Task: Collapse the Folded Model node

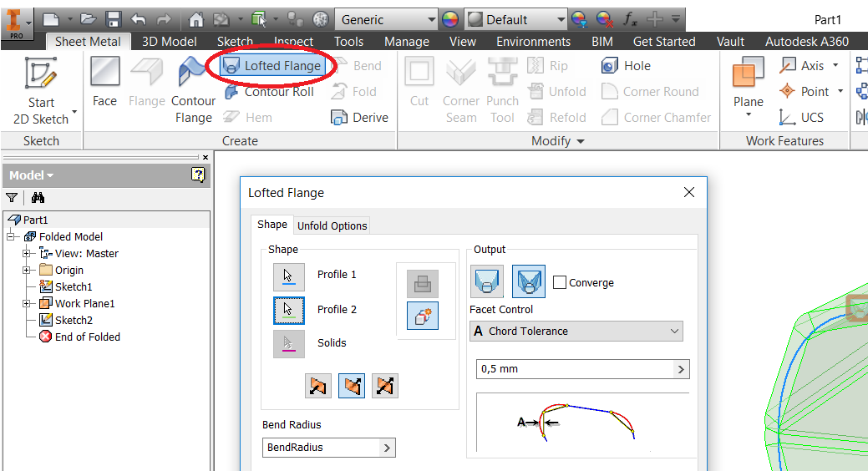Action: pos(10,237)
